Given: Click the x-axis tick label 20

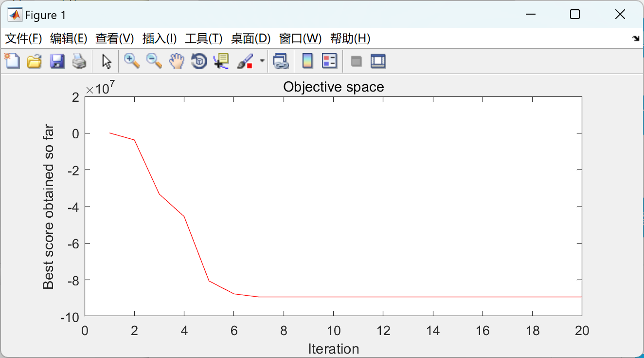Looking at the screenshot, I should click(582, 331).
